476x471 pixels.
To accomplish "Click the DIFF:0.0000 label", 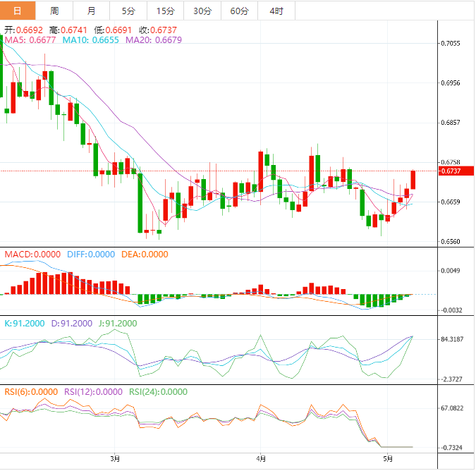I will (91, 255).
